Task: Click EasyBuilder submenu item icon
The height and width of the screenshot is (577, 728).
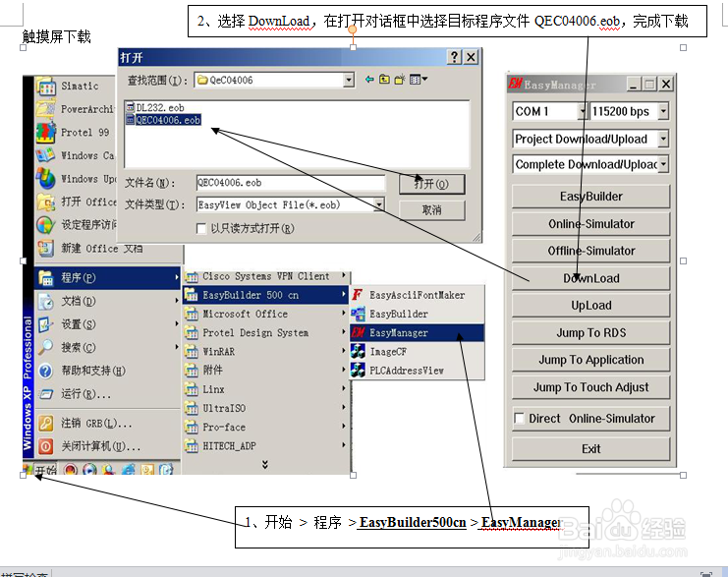Action: (x=358, y=314)
